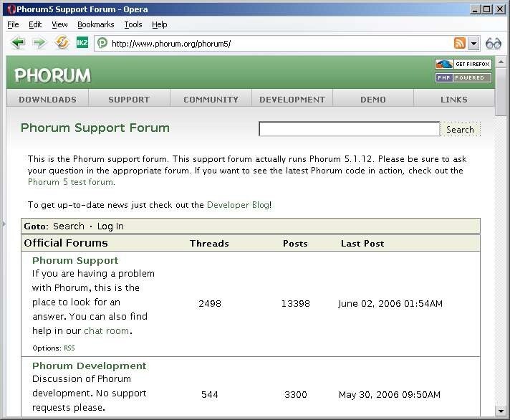
Task: Click in the forum search text box
Action: [x=349, y=129]
